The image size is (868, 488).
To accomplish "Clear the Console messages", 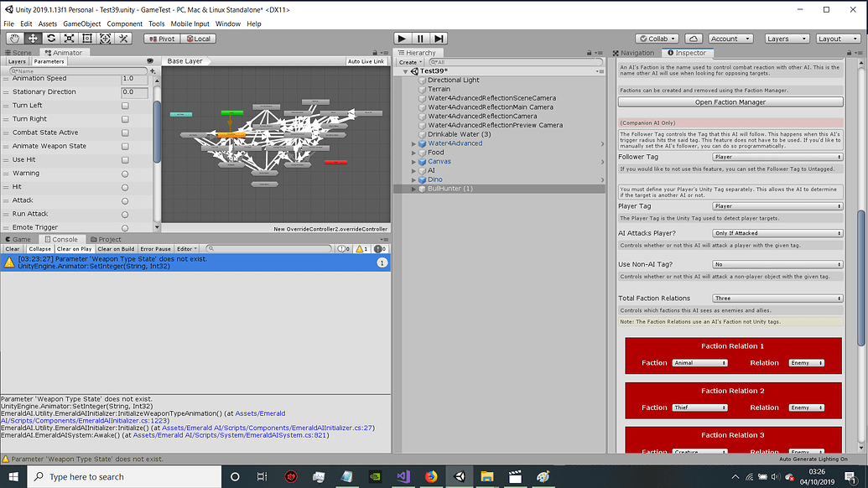I will tap(13, 249).
